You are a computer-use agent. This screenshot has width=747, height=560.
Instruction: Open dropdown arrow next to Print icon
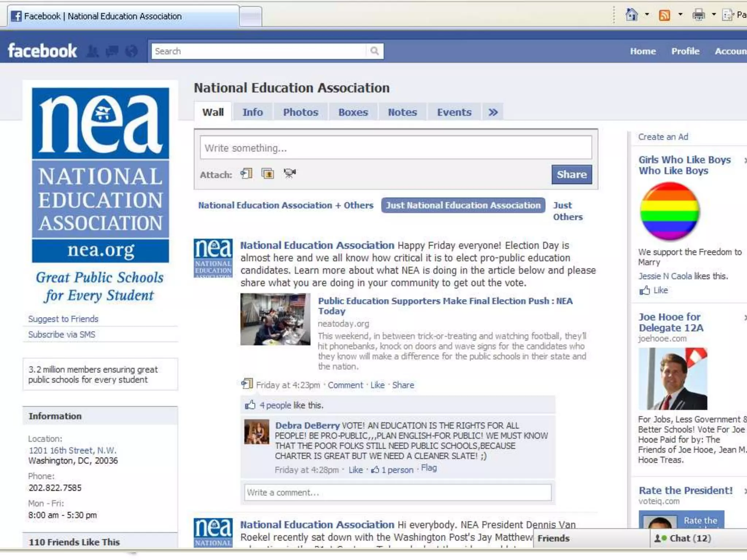pos(714,15)
